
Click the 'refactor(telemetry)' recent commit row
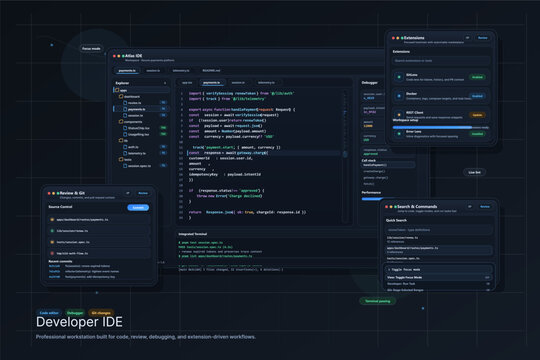pos(84,271)
